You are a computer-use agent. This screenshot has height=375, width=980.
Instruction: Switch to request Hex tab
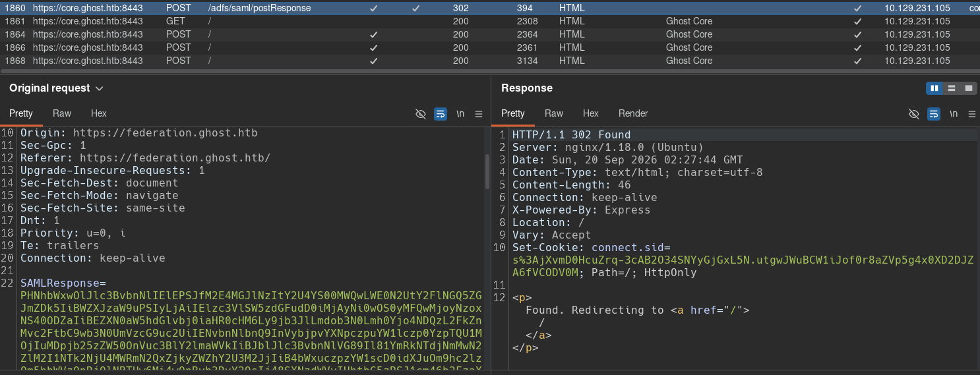click(99, 113)
